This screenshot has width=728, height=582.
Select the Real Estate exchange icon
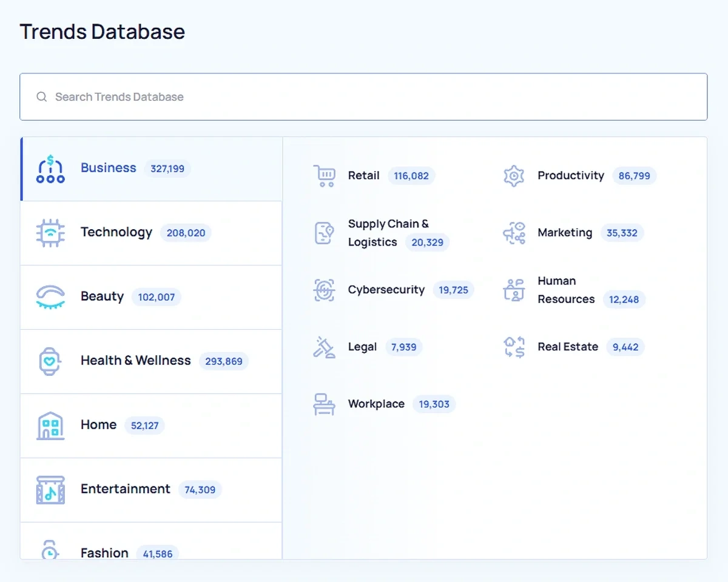click(514, 347)
